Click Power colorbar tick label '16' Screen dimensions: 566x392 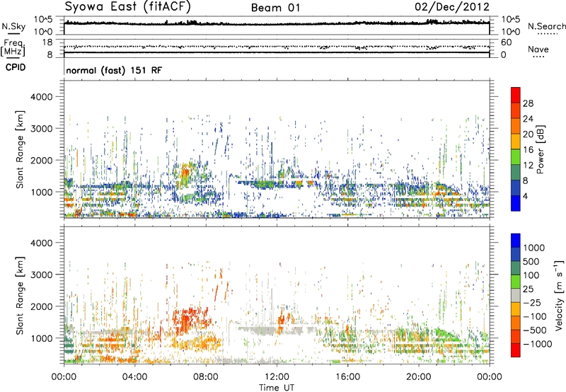528,150
